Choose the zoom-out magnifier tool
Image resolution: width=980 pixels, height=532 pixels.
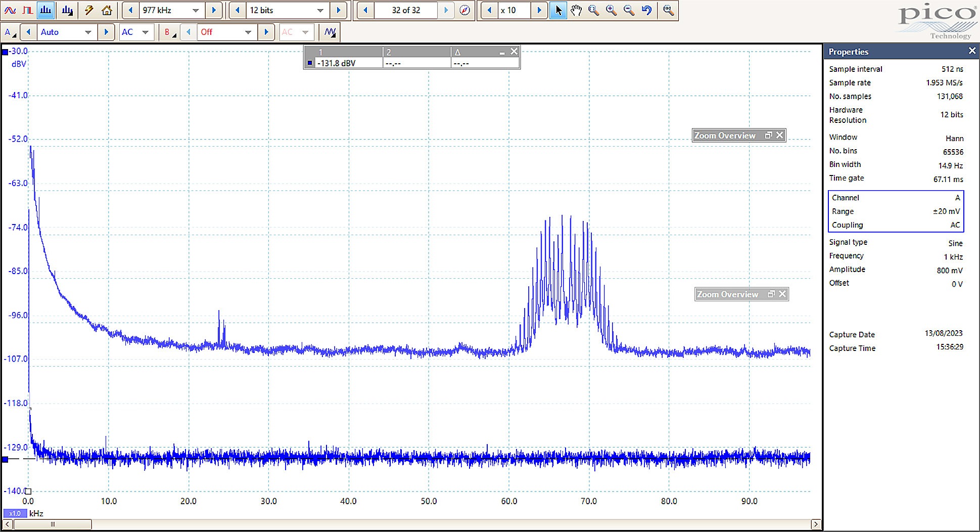(629, 10)
